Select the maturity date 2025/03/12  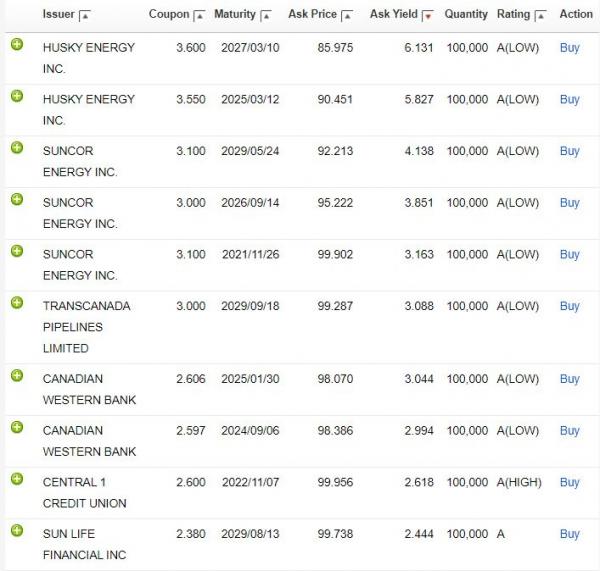point(250,100)
